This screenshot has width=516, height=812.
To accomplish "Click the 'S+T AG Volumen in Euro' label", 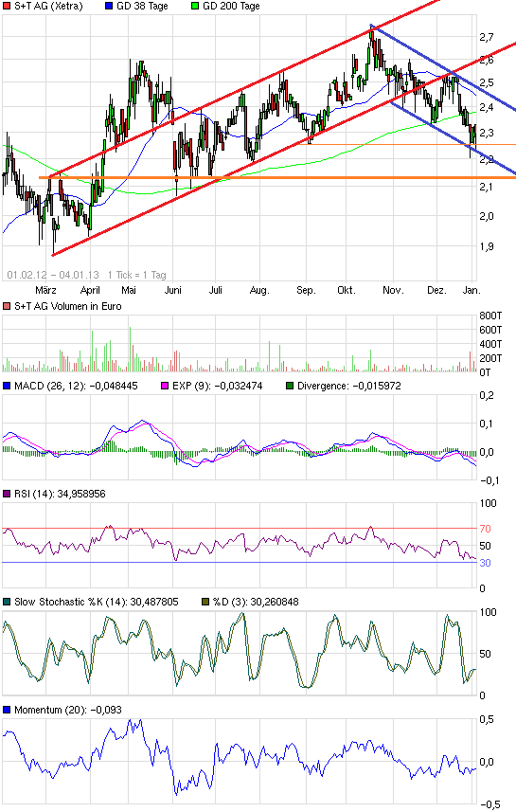I will [68, 307].
